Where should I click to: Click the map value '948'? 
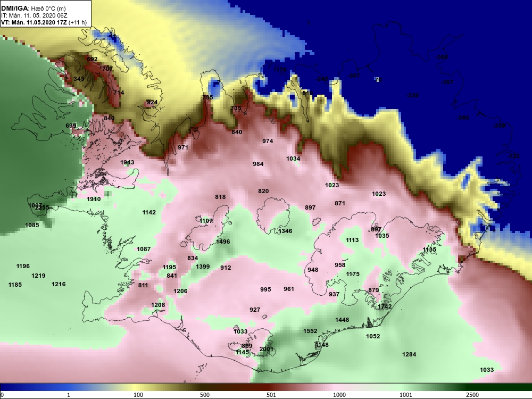[x=313, y=269]
